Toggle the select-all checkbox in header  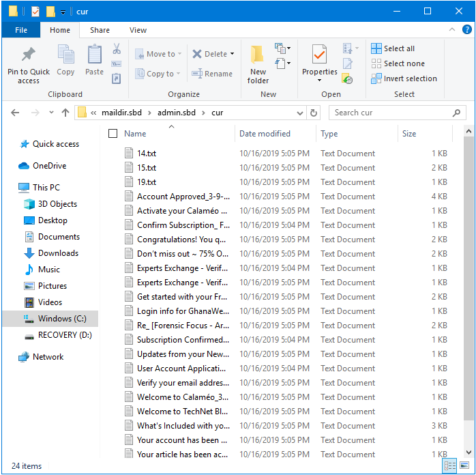point(113,134)
